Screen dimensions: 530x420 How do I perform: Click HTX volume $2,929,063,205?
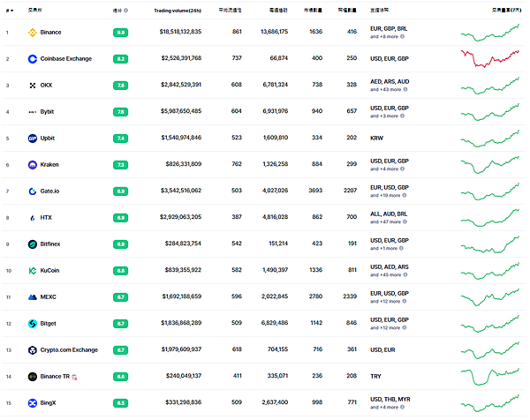coord(180,217)
